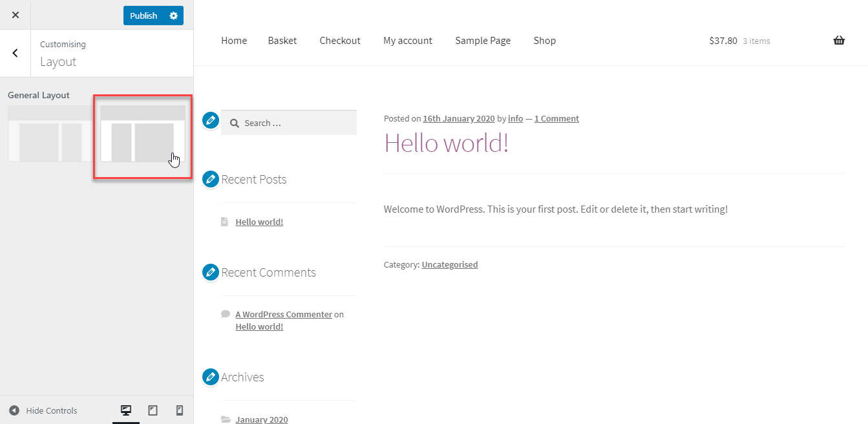868x424 pixels.
Task: Click edit pencil next to Search widget
Action: pyautogui.click(x=210, y=120)
